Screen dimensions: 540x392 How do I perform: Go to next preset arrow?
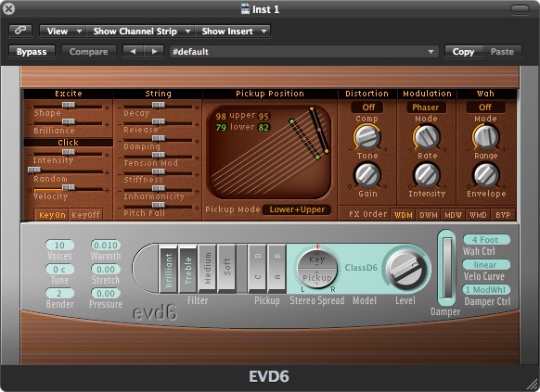pyautogui.click(x=154, y=52)
